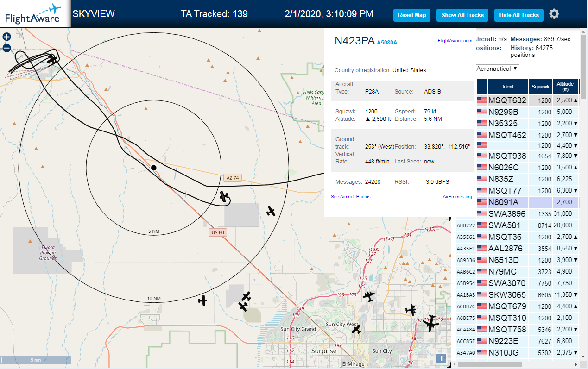Screen dimensions: 588x369
Task: Click the AA1BA3 hex code cell
Action: point(466,295)
